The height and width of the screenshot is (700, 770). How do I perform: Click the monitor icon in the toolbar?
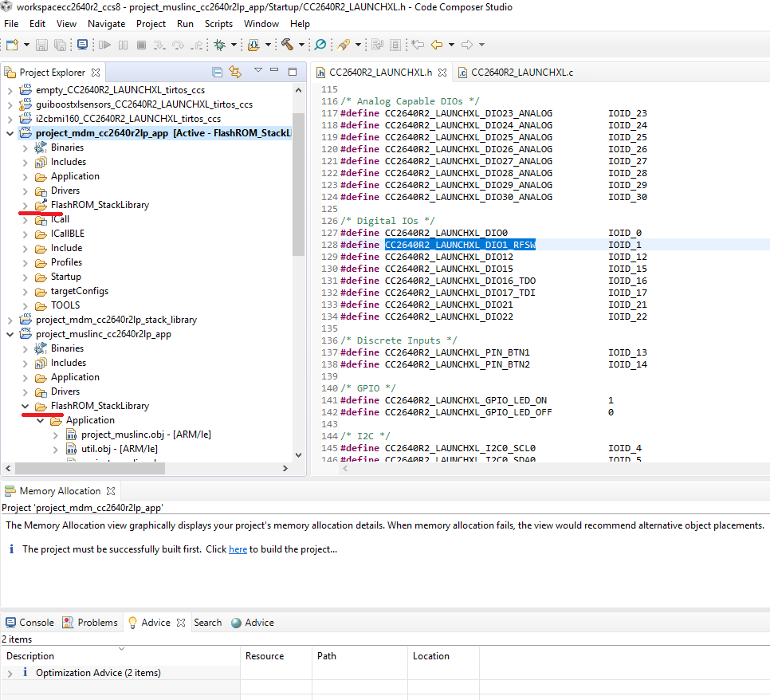(x=82, y=45)
